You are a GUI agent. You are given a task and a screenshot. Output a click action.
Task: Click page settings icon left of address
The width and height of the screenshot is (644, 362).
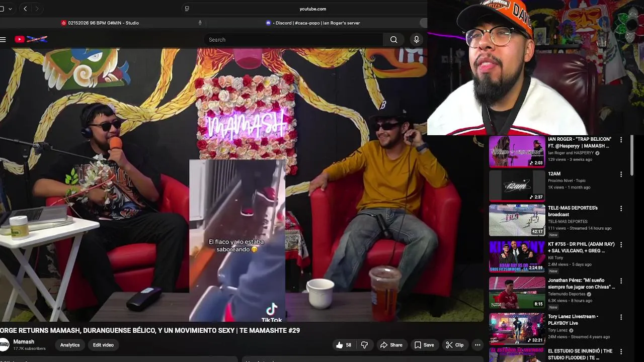187,9
